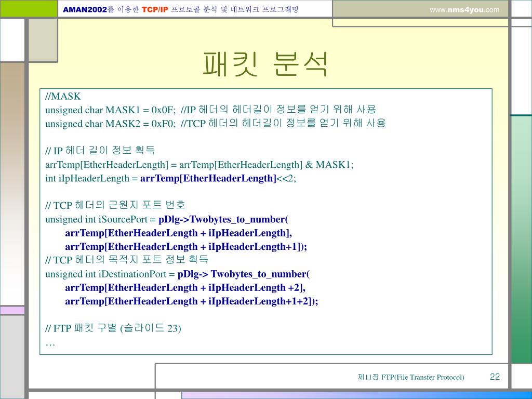The width and height of the screenshot is (532, 399).
Task: Click the footer text '제11장 FTP(File Transfer Protocol)'
Action: coord(411,377)
